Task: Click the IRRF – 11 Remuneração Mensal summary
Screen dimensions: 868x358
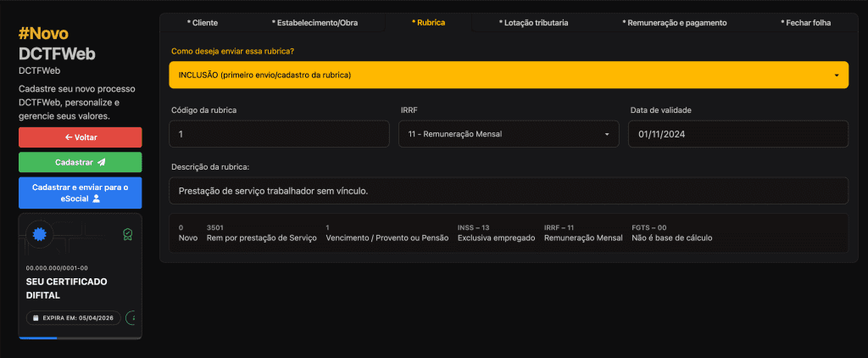Action: pyautogui.click(x=583, y=233)
